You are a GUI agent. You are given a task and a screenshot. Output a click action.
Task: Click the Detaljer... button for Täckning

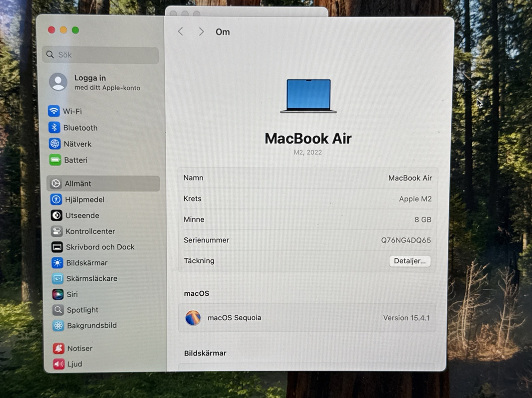(x=410, y=261)
